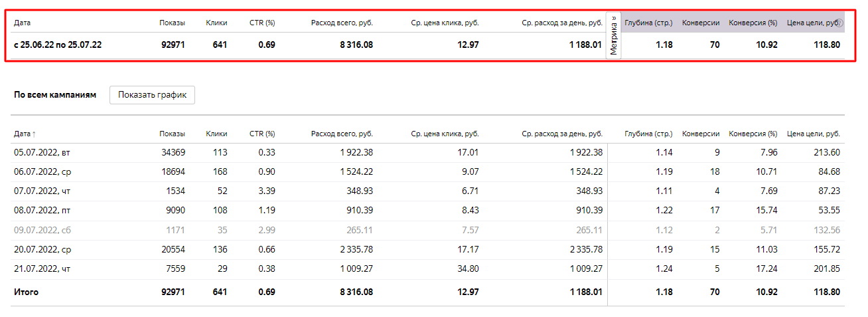868x317 pixels.
Task: Sort the lower table by Клики column
Action: (x=216, y=134)
